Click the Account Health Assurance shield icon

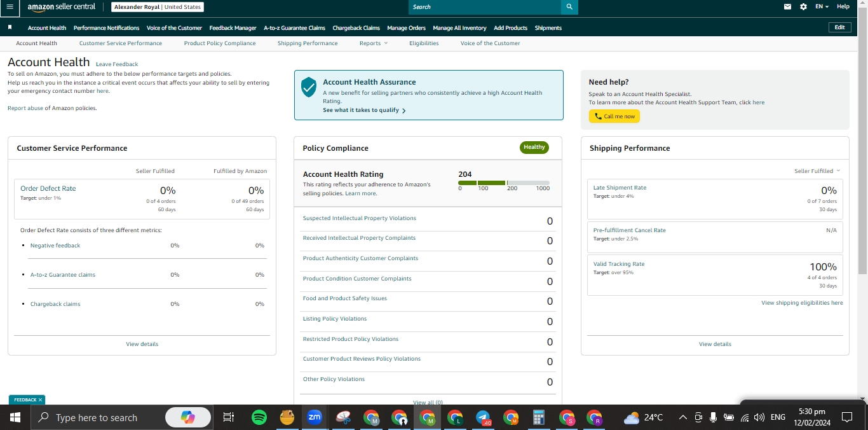point(309,87)
